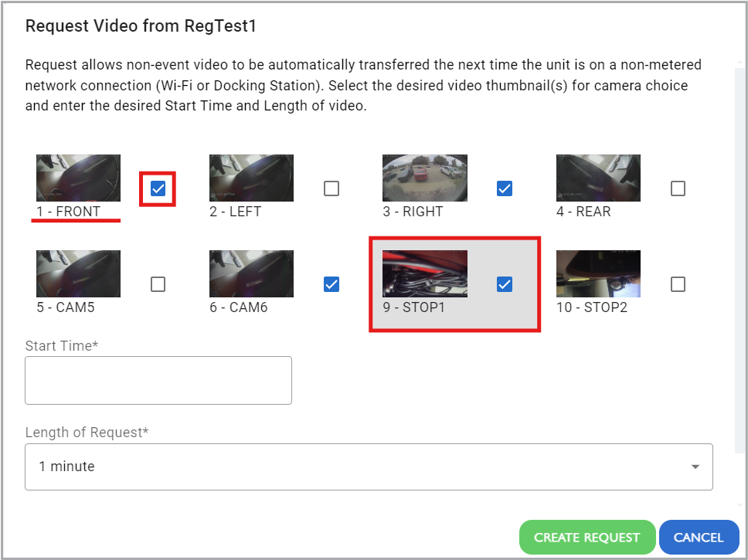Select the 10 - STOP2 thumbnail

pos(598,273)
